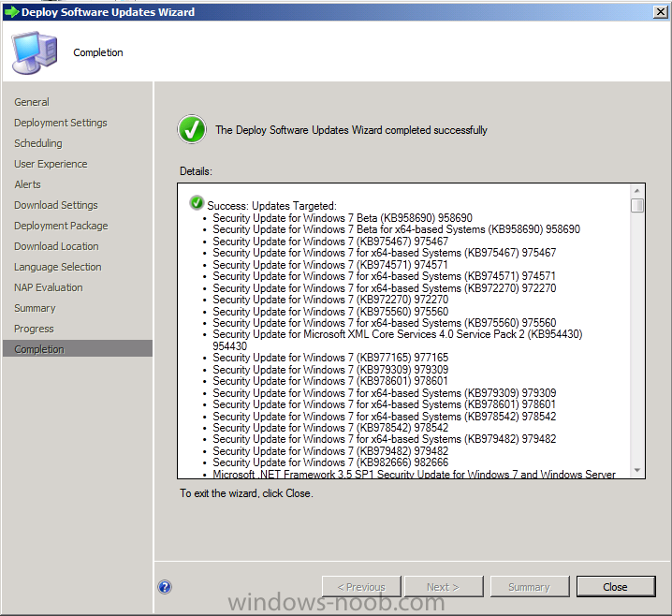Click x64-based Systems (KB974571) update line
This screenshot has width=672, height=616.
pos(384,276)
